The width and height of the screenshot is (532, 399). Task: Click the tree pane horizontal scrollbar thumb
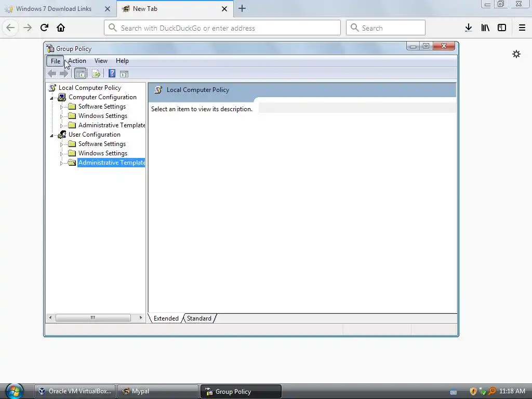coord(93,317)
